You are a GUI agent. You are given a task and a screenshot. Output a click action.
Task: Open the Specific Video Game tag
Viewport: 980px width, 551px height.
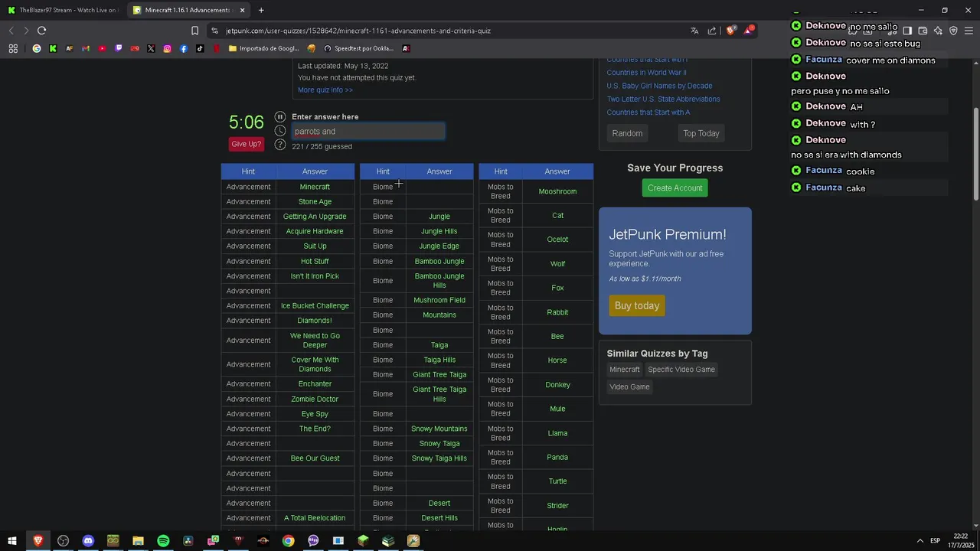(681, 370)
